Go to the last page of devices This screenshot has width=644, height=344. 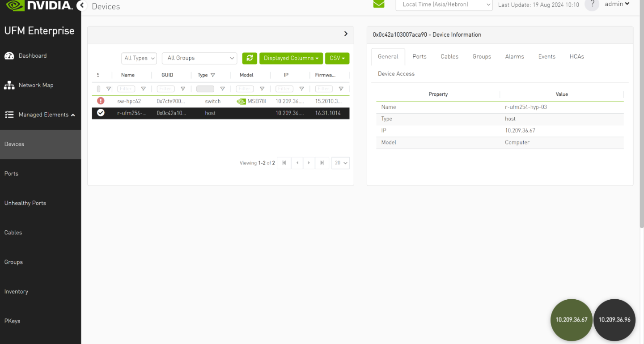[x=322, y=163]
